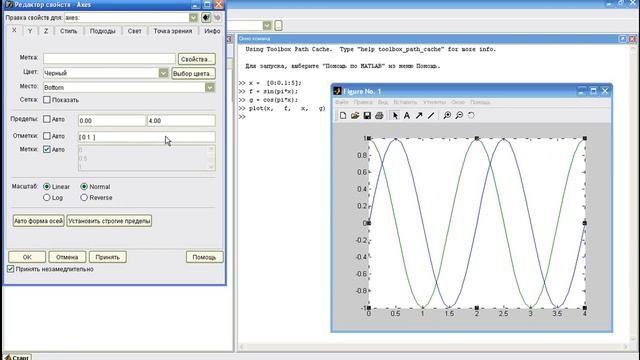Screen dimensions: 640x360
Task: Activate the Rotate 3D tool
Action: (x=471, y=116)
